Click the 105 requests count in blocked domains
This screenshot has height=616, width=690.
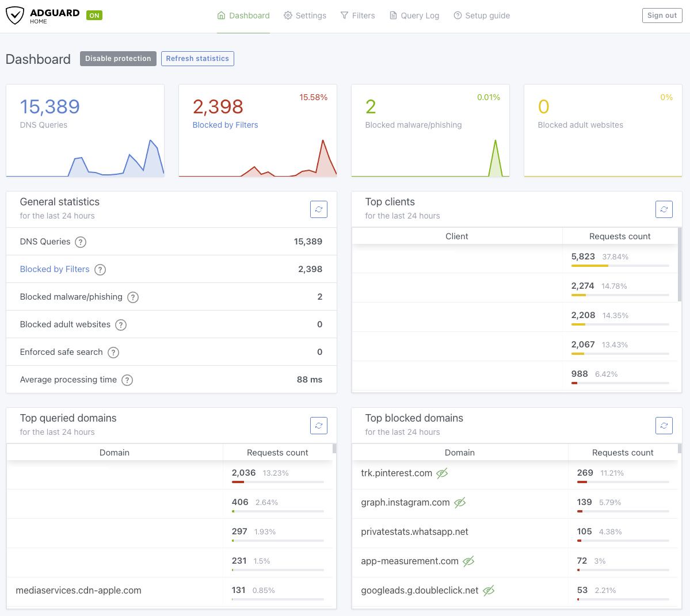click(584, 531)
